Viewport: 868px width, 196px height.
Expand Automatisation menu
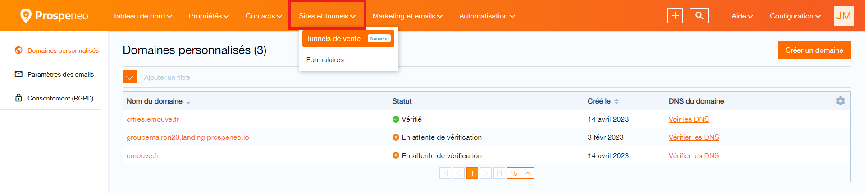487,16
